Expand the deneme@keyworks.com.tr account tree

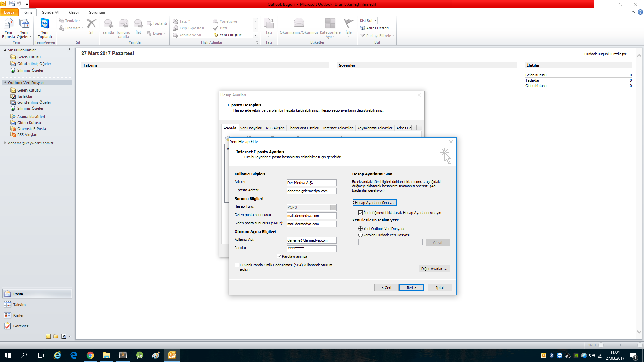[5, 143]
